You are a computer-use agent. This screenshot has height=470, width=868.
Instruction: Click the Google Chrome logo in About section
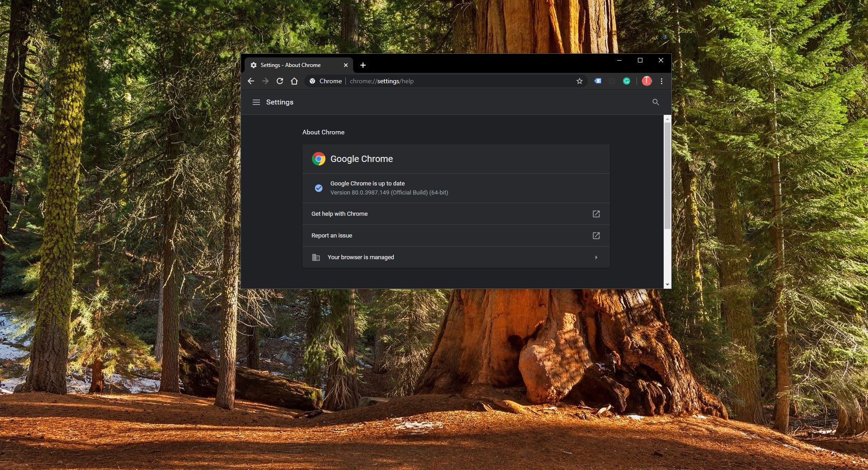(319, 159)
